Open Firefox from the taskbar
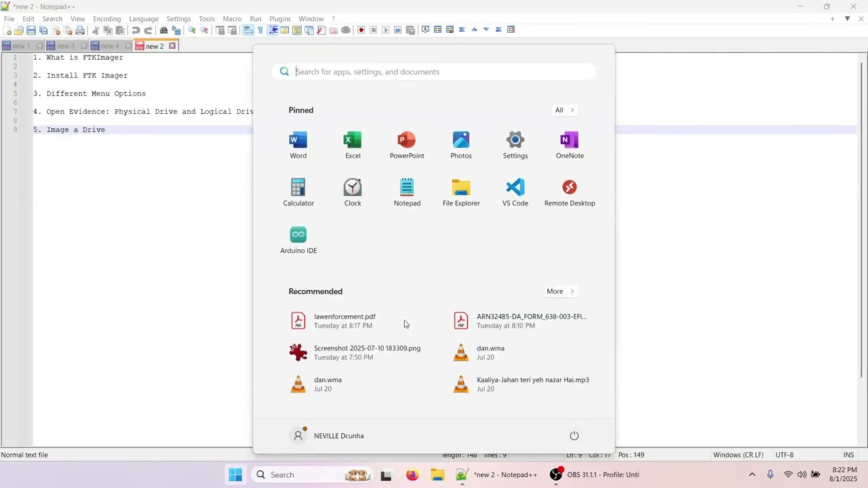This screenshot has height=488, width=868. tap(412, 475)
